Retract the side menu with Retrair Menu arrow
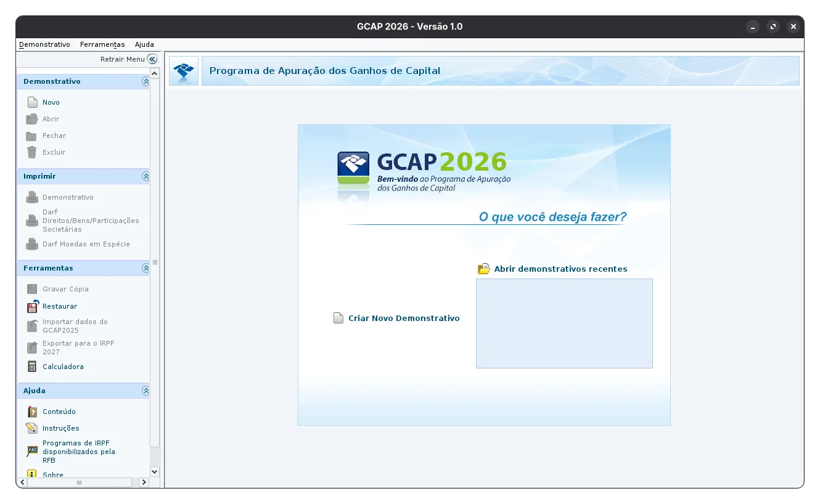 [152, 59]
